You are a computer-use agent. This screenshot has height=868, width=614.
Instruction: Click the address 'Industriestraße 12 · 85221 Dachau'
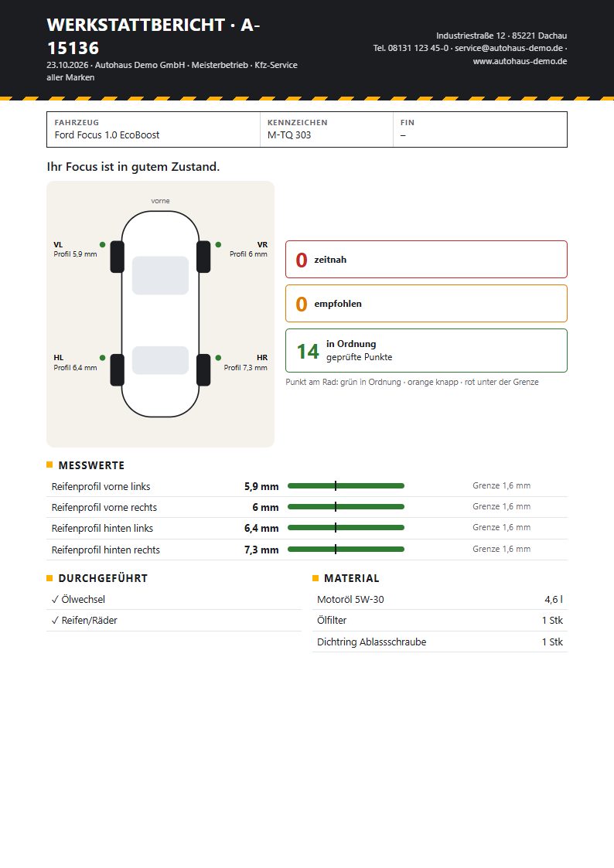[502, 36]
